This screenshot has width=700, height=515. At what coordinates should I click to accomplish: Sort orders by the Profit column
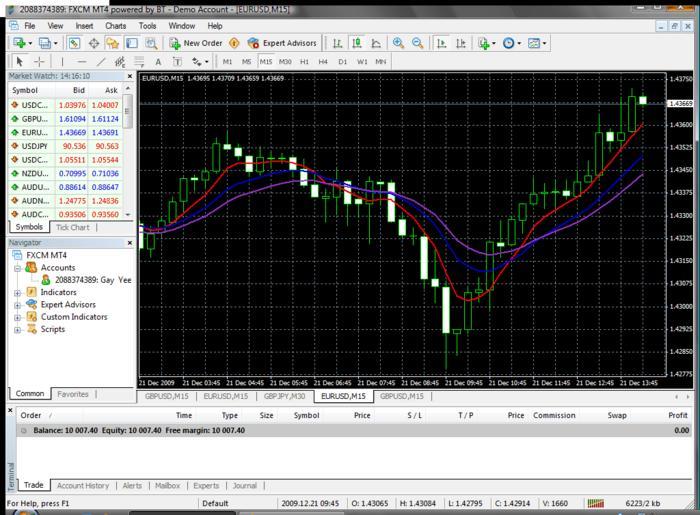pyautogui.click(x=677, y=415)
